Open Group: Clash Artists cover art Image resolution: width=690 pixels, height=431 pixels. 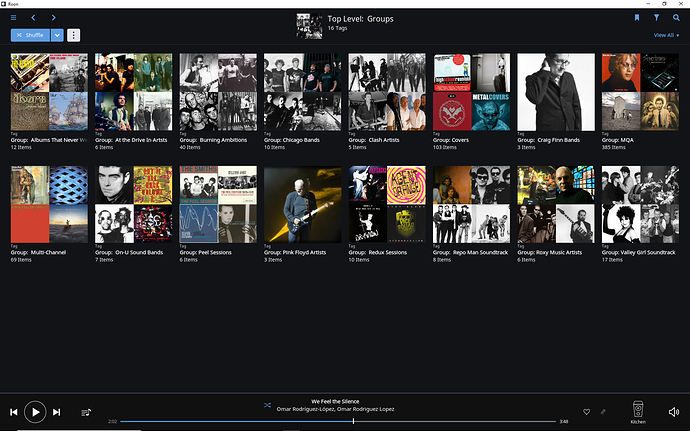[x=387, y=92]
